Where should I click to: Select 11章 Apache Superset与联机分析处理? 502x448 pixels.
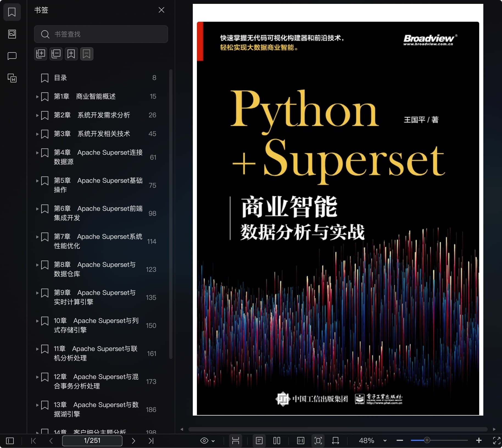pyautogui.click(x=96, y=353)
